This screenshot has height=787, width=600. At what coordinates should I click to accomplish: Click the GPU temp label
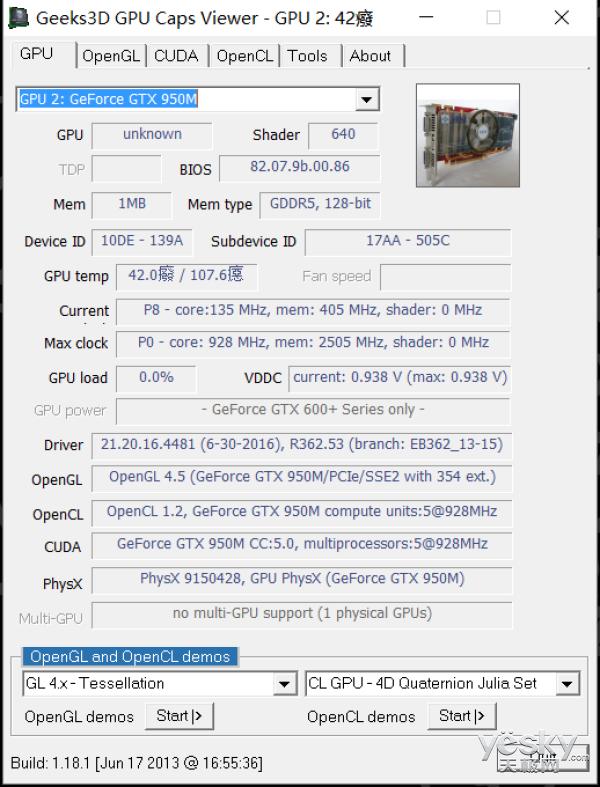coord(76,277)
